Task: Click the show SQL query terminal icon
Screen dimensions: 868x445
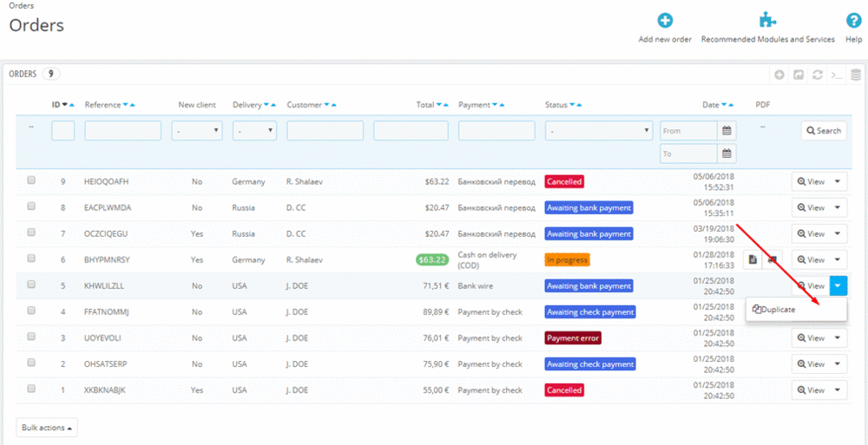Action: pos(836,75)
